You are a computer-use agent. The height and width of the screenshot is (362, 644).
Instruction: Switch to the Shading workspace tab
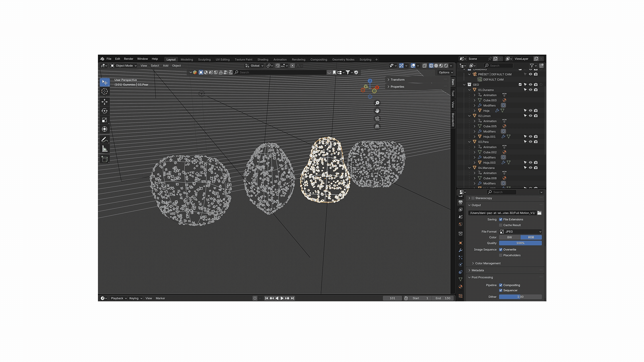coord(263,60)
